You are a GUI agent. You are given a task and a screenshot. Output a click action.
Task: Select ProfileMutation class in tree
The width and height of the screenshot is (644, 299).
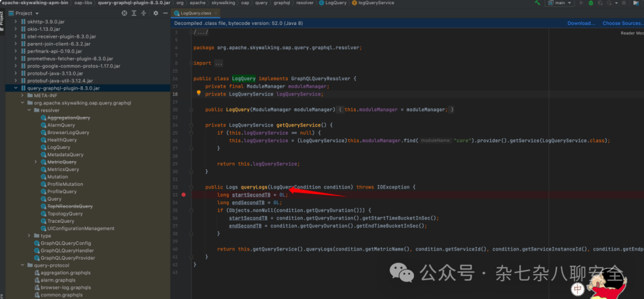[x=66, y=184]
